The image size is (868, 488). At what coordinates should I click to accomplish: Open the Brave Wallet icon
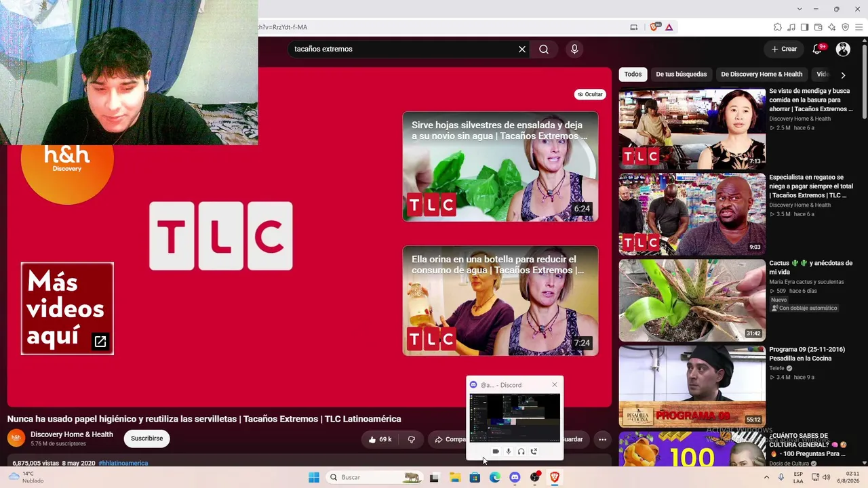tap(818, 27)
